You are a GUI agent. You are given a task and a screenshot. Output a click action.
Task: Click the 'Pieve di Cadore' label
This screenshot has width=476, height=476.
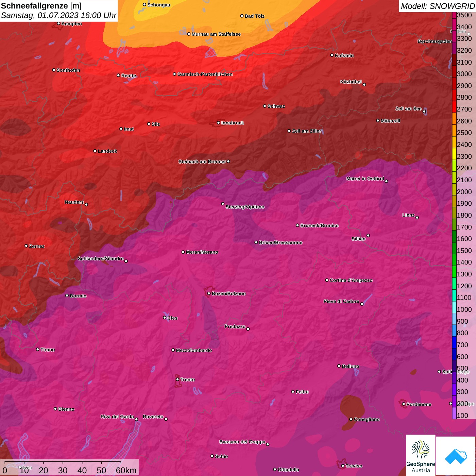pos(341,301)
